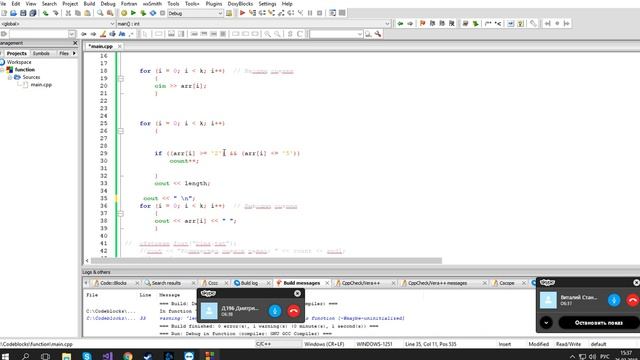The height and width of the screenshot is (360, 640).
Task: Jump forward with the green right arrow
Action: (x=410, y=24)
